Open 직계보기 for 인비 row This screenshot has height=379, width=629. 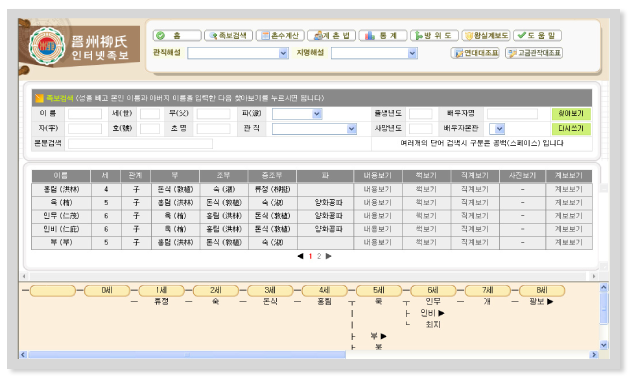tap(475, 229)
